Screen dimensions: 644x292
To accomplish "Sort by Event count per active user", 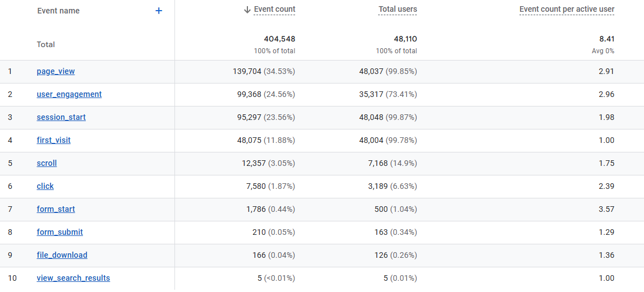I will 567,10.
